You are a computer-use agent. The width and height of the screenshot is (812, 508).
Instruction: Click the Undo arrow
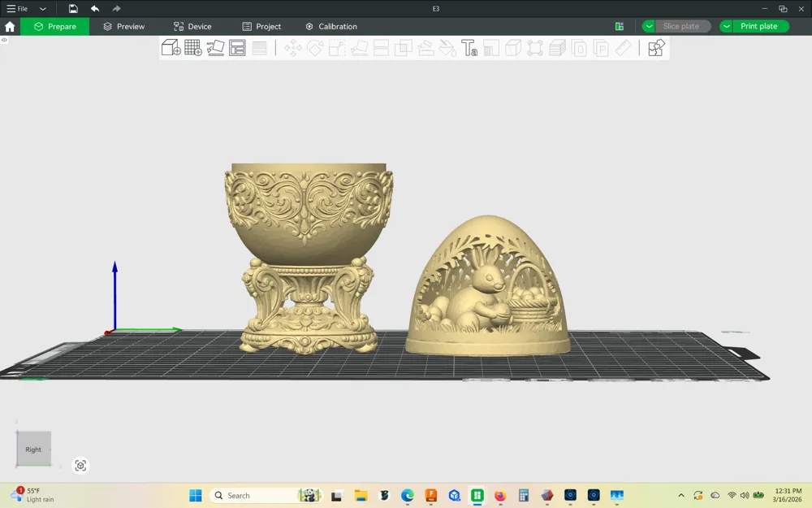click(x=95, y=8)
